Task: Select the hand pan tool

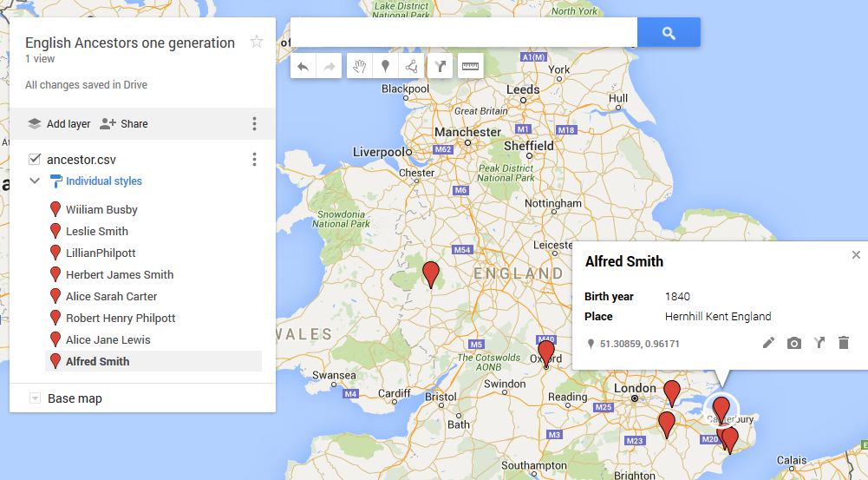Action: (360, 67)
